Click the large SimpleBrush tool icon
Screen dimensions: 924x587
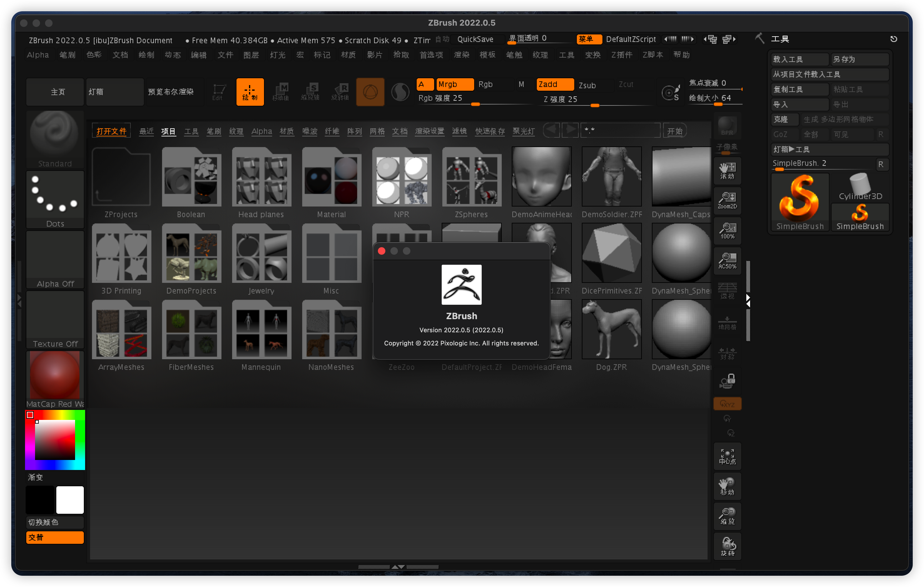click(x=800, y=202)
